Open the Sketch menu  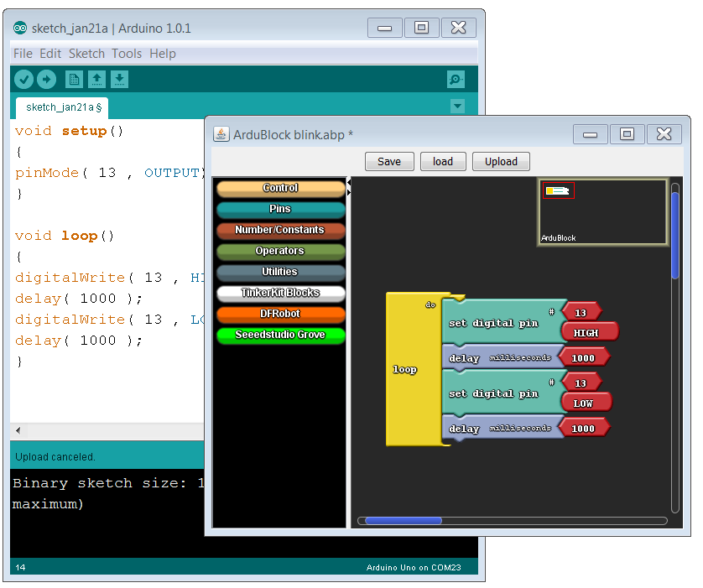tap(86, 54)
